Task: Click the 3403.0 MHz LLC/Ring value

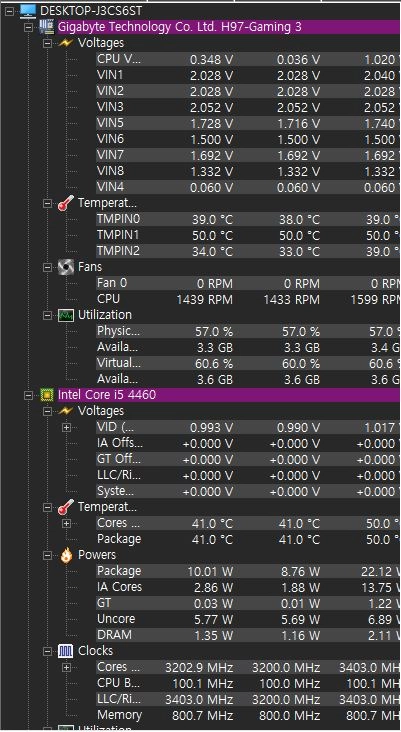Action: point(199,699)
